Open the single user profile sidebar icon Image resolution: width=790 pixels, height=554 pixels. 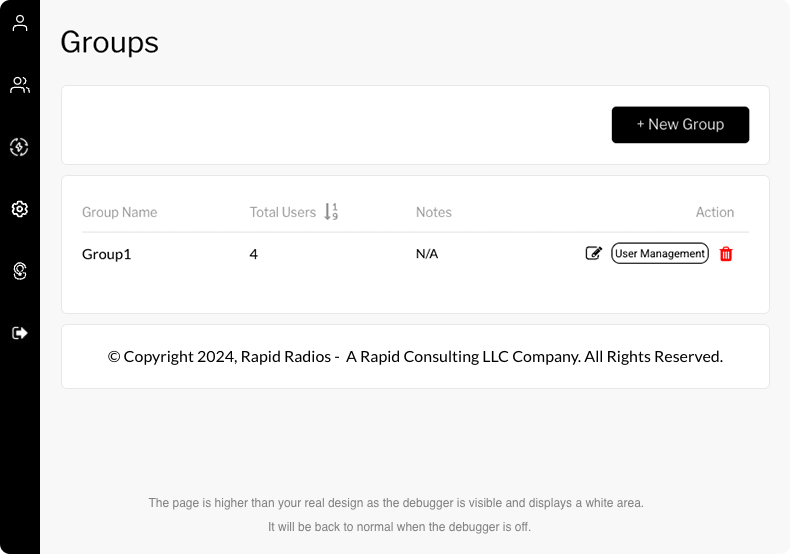click(20, 23)
